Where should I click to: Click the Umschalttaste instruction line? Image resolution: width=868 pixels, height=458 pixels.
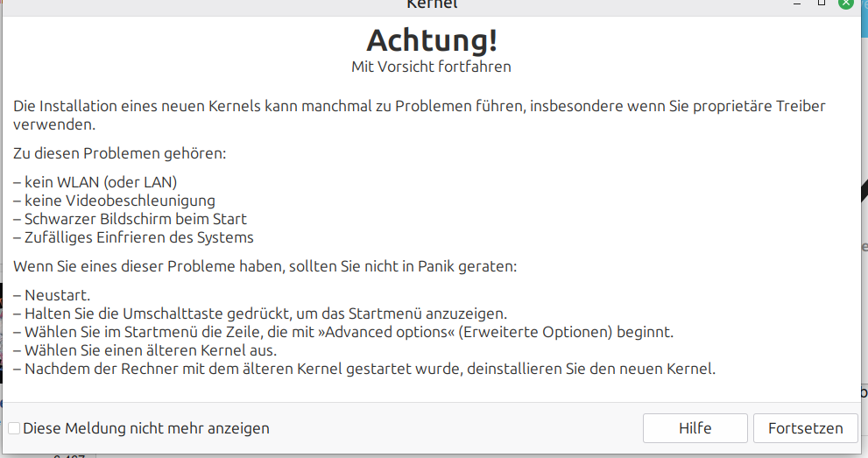260,314
